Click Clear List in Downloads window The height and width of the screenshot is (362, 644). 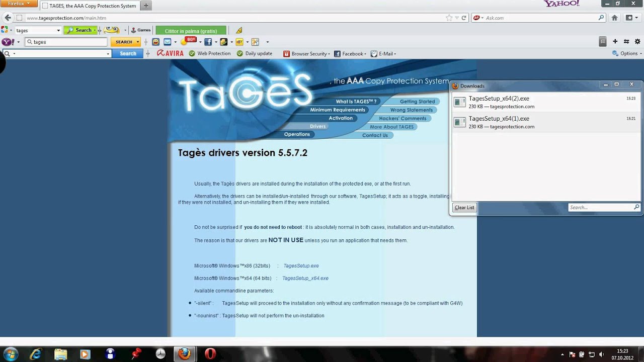[464, 207]
